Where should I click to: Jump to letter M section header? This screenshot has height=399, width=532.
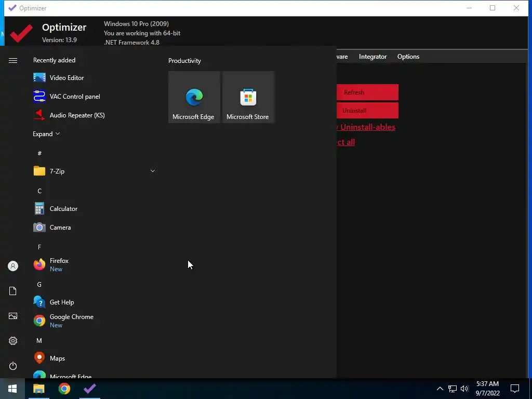click(39, 341)
